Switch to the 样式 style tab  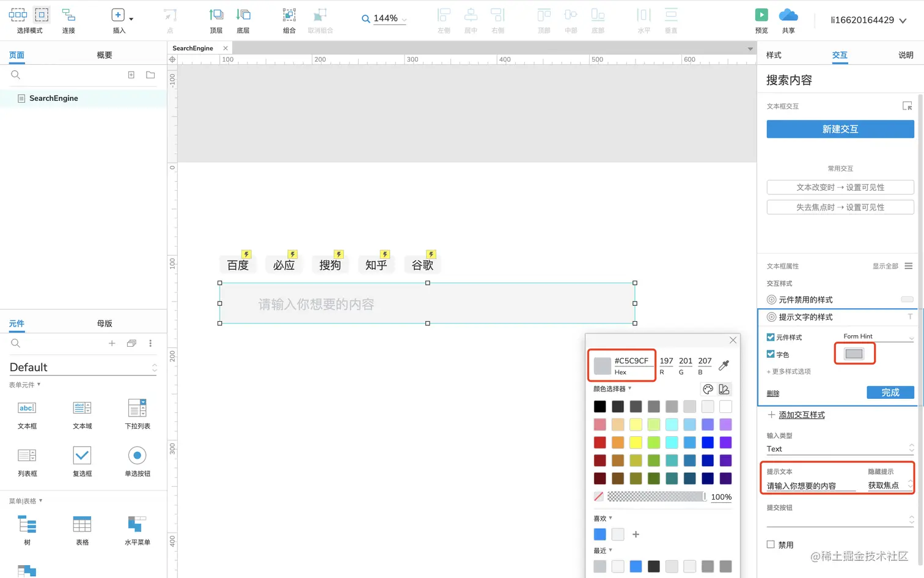coord(774,55)
